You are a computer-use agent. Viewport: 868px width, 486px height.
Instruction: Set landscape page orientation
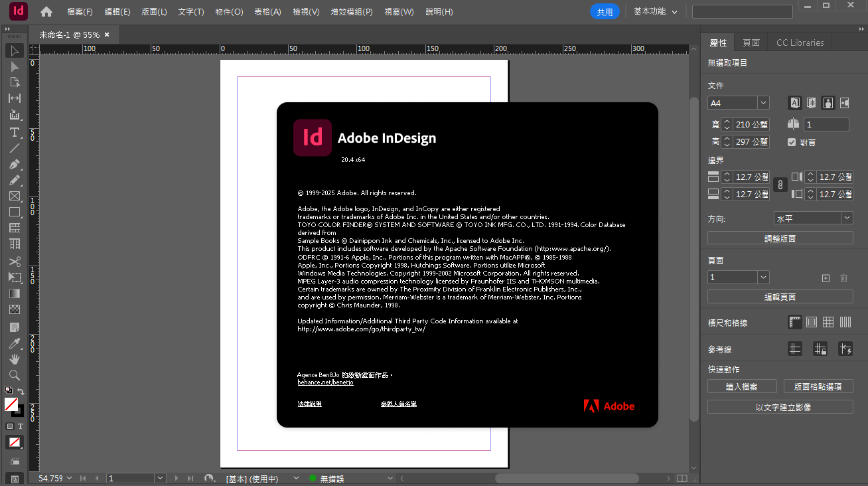pos(844,103)
